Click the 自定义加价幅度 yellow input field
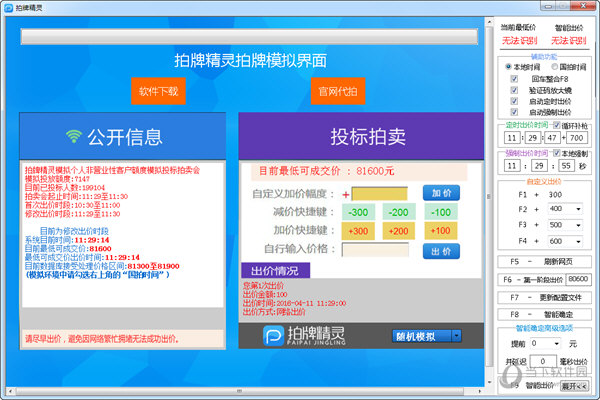Image resolution: width=600 pixels, height=400 pixels. point(380,194)
